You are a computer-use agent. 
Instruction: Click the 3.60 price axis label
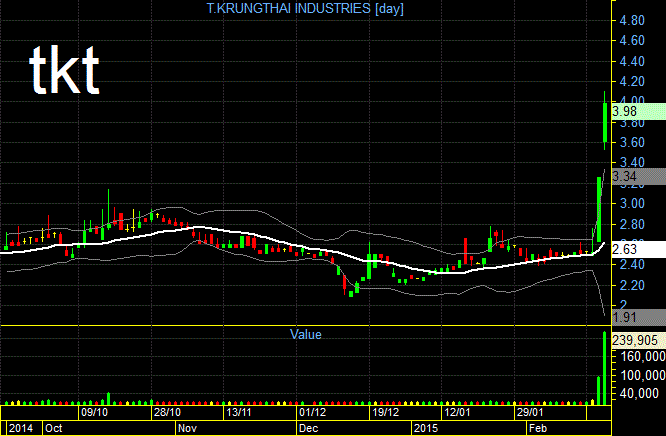pyautogui.click(x=632, y=142)
